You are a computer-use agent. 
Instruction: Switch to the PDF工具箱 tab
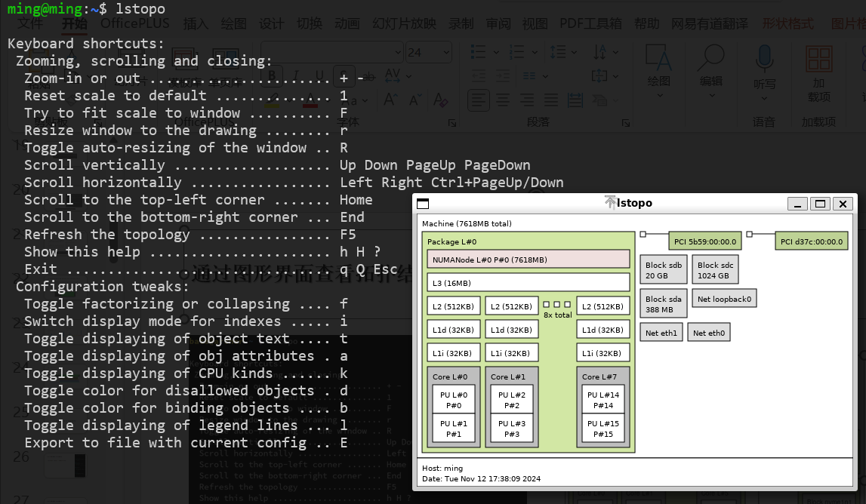(590, 23)
